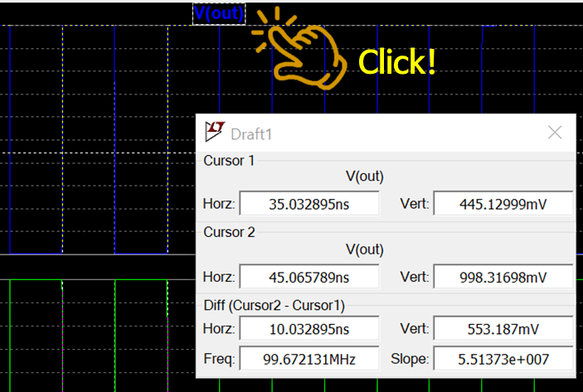583x392 pixels.
Task: Select Cursor 2 Vert field 998.31698mV
Action: [503, 277]
